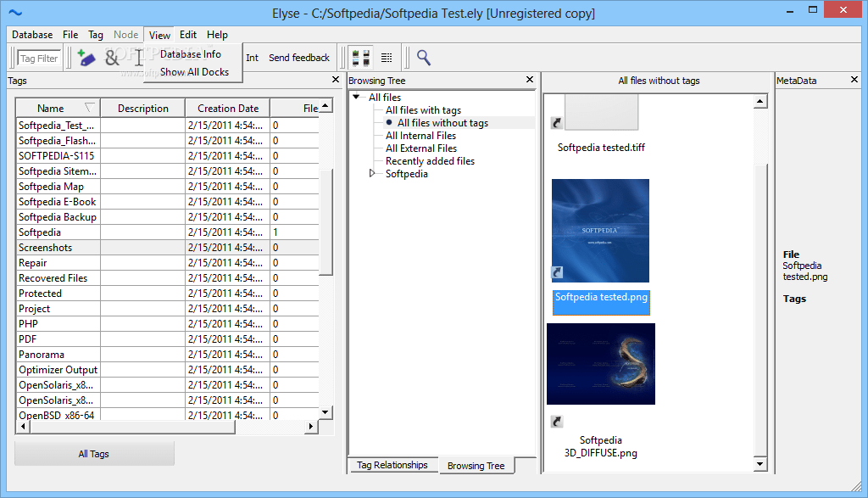The image size is (868, 498).
Task: Click the Elyse app icon in title bar
Action: (x=15, y=13)
